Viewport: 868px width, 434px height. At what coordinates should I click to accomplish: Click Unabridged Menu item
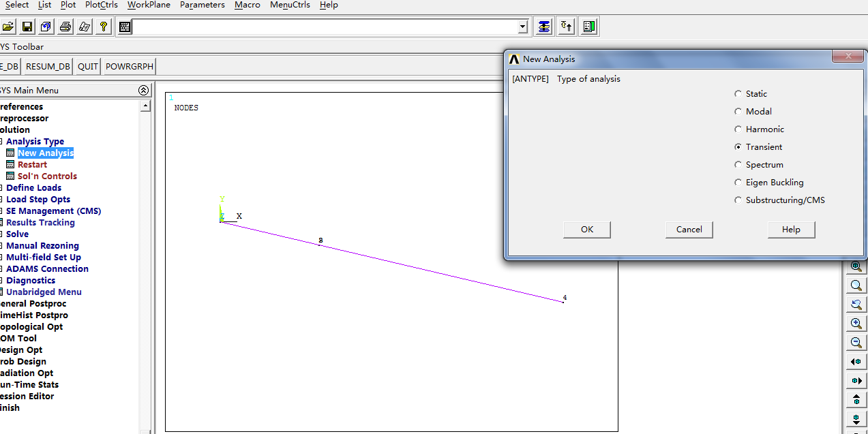coord(44,292)
